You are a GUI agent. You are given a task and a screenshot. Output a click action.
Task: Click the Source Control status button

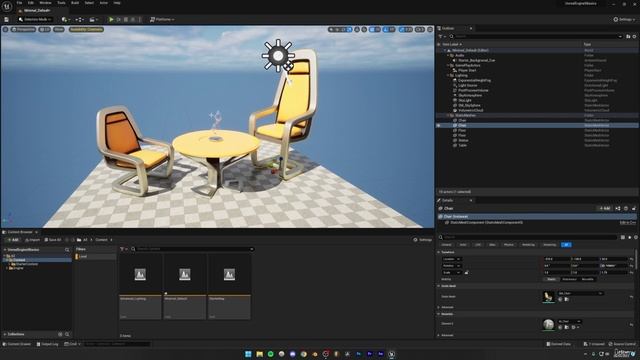click(x=622, y=344)
